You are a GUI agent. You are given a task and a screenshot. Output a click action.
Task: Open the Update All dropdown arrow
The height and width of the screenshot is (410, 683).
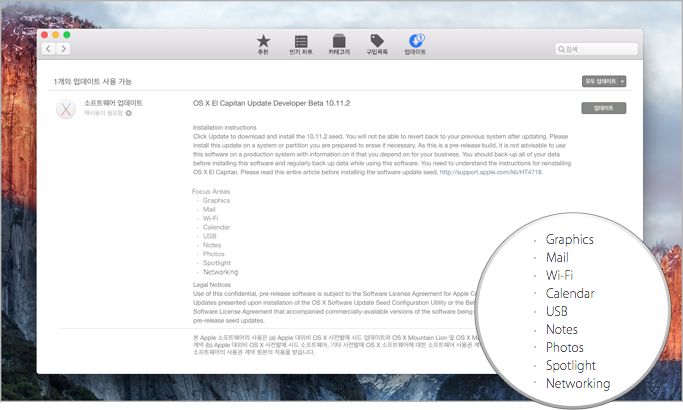[x=622, y=81]
